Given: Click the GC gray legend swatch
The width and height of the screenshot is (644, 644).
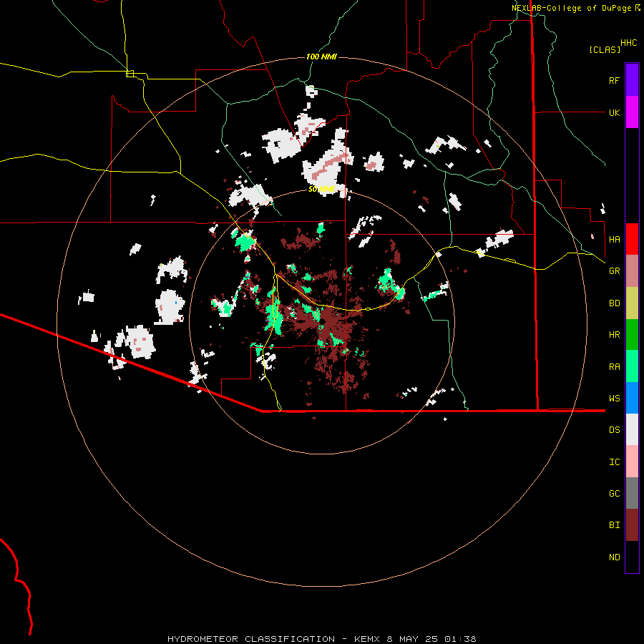Looking at the screenshot, I should click(632, 493).
